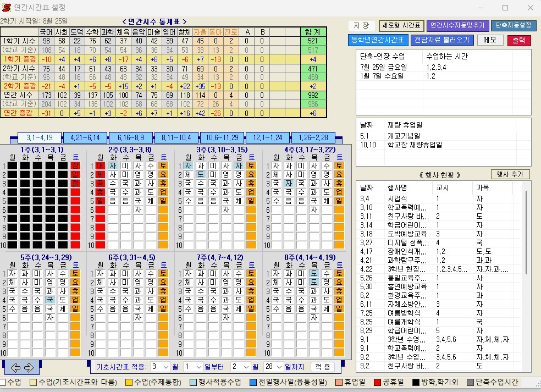Click the left arrow navigation icon
This screenshot has height=392, width=541.
[x=15, y=367]
